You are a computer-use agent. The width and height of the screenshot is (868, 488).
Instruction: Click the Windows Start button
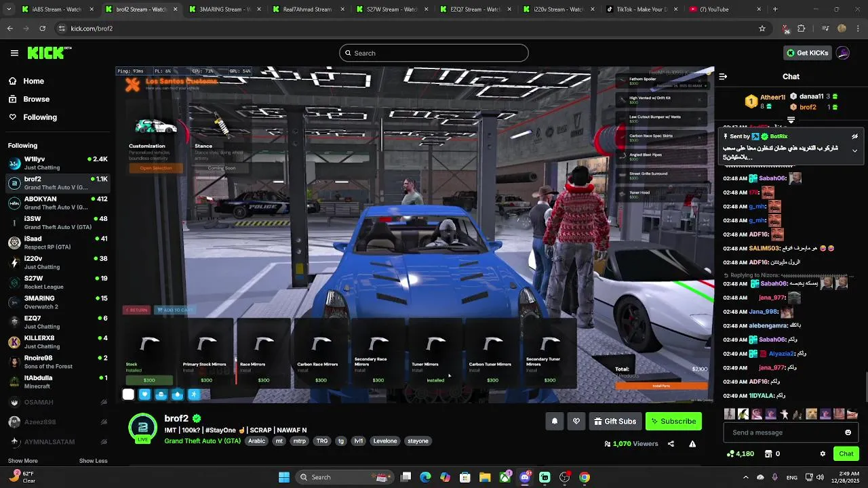(284, 477)
